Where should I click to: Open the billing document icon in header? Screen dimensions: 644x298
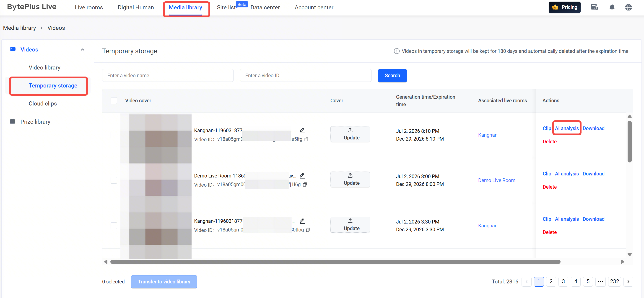click(x=594, y=7)
